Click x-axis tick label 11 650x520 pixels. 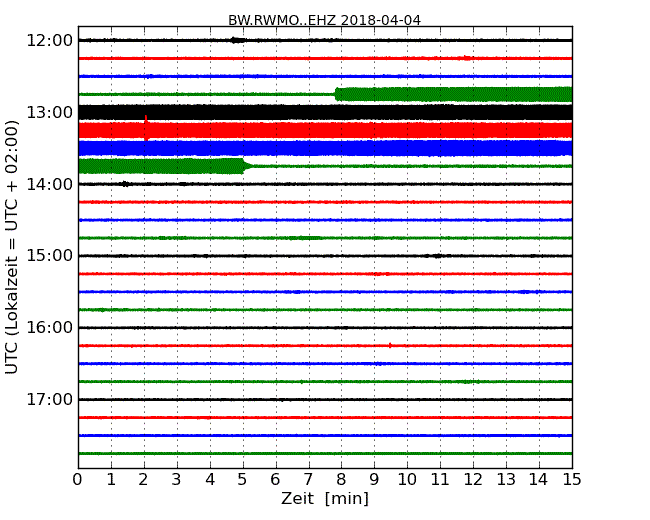pyautogui.click(x=440, y=480)
